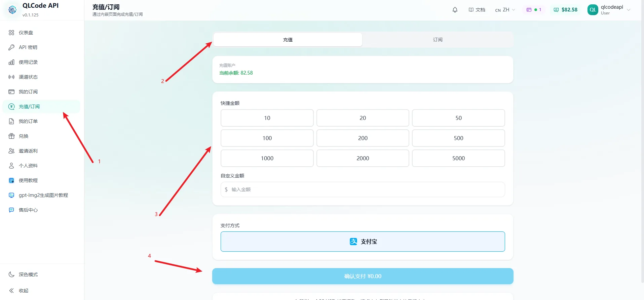Image resolution: width=644 pixels, height=300 pixels.
Task: Select quick amount 1000
Action: [267, 158]
